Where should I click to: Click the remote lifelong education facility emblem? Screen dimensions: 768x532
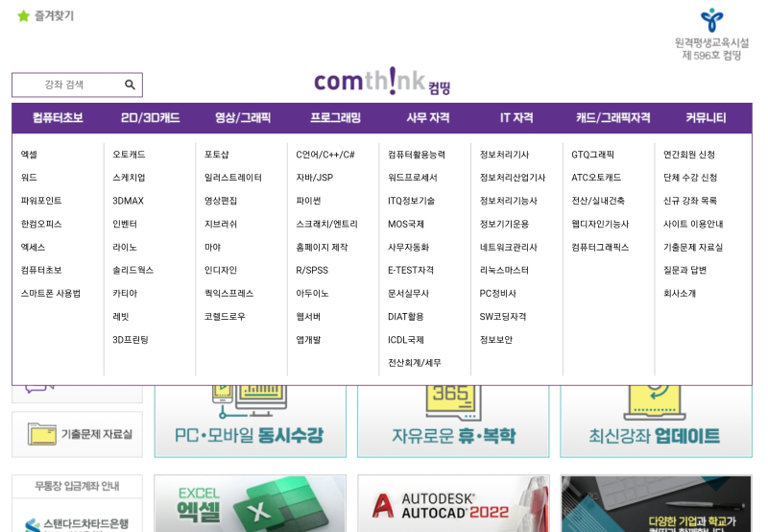point(711,20)
